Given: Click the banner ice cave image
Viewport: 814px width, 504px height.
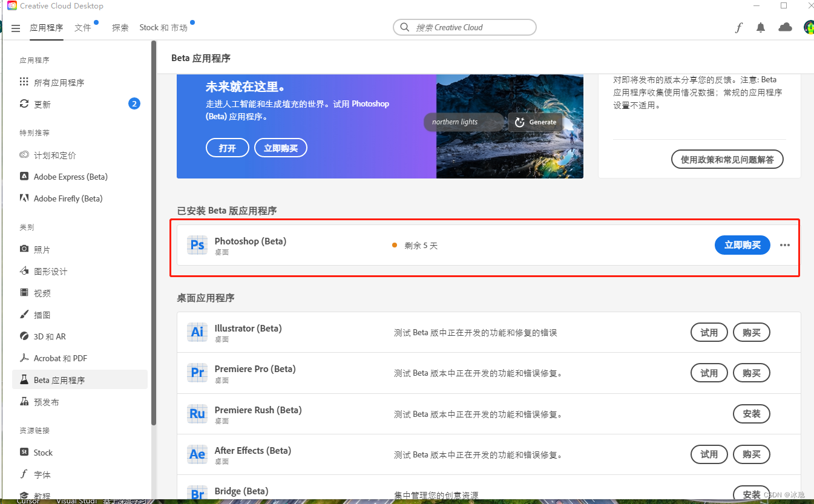Looking at the screenshot, I should (510, 126).
